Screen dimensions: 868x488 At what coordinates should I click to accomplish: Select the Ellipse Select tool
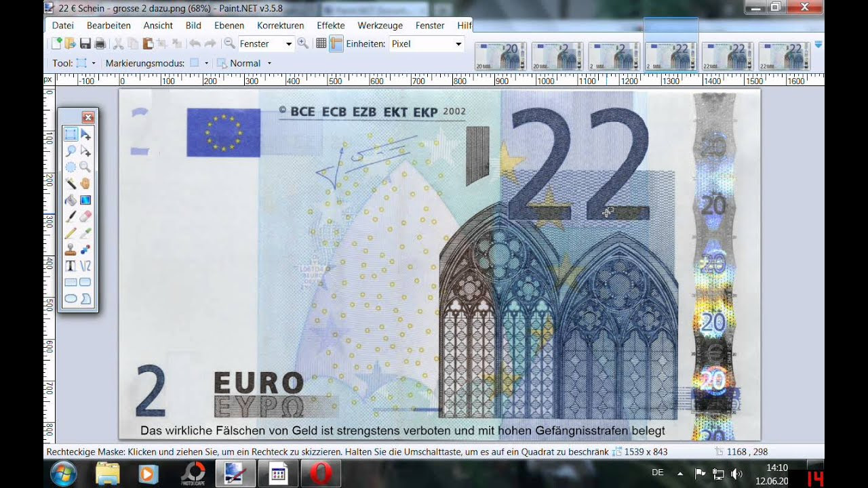(x=71, y=167)
